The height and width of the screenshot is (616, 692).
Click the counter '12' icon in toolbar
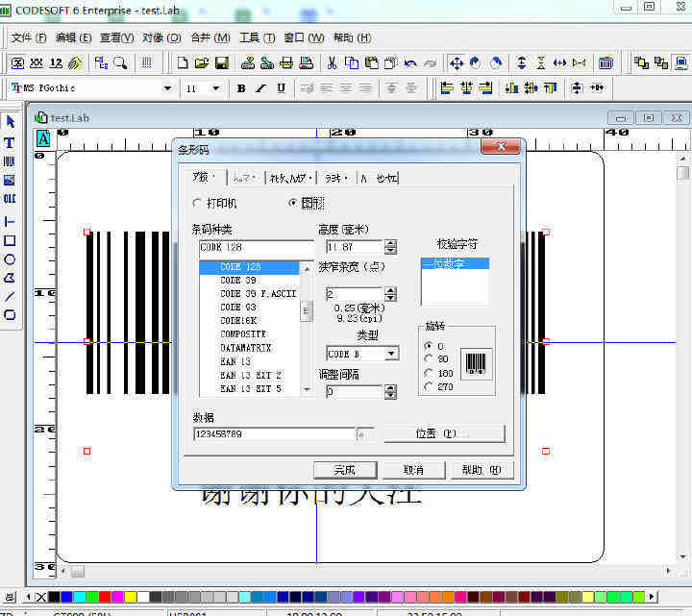(56, 63)
